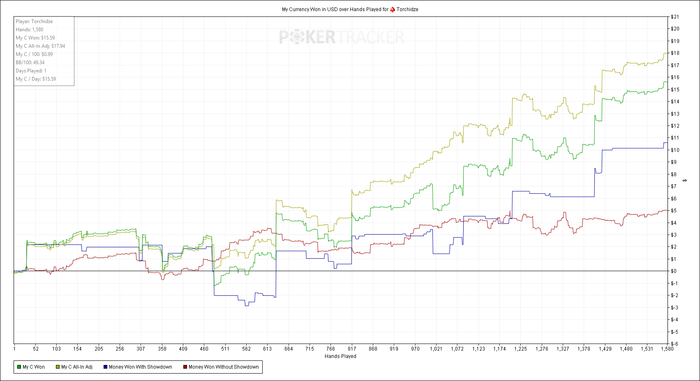Click 'My C All-In Adj: $17.94' stat line

pyautogui.click(x=40, y=46)
